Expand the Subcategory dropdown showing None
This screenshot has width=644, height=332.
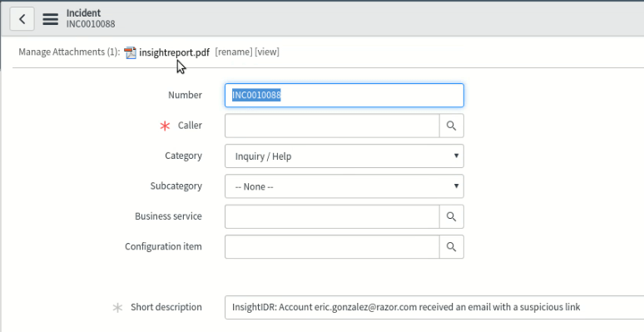[x=344, y=186]
